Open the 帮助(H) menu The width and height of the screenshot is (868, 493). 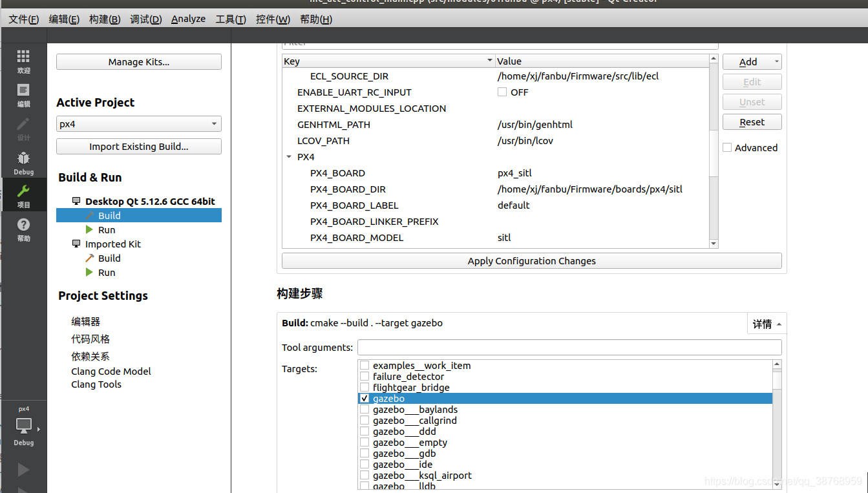point(316,19)
